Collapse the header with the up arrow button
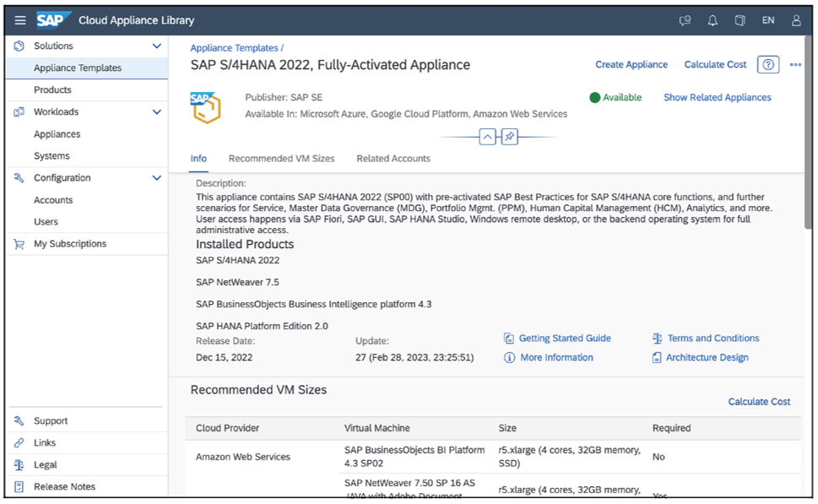Viewport: 818px width, 504px height. (487, 137)
